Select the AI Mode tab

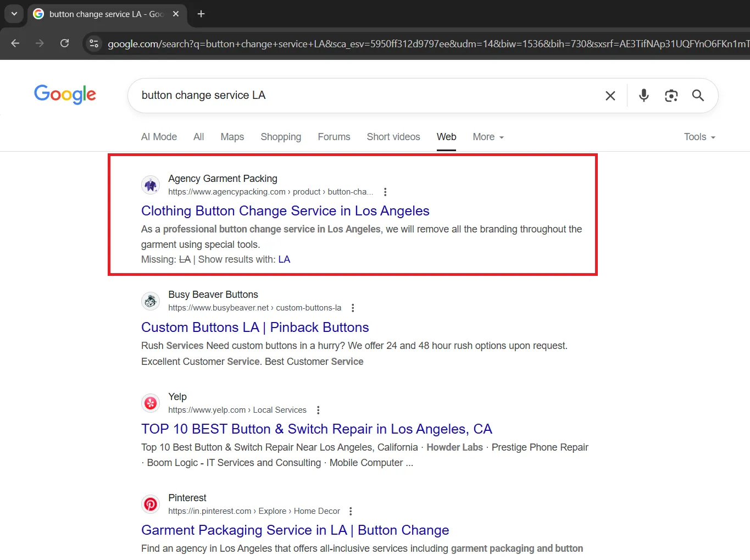pos(159,137)
